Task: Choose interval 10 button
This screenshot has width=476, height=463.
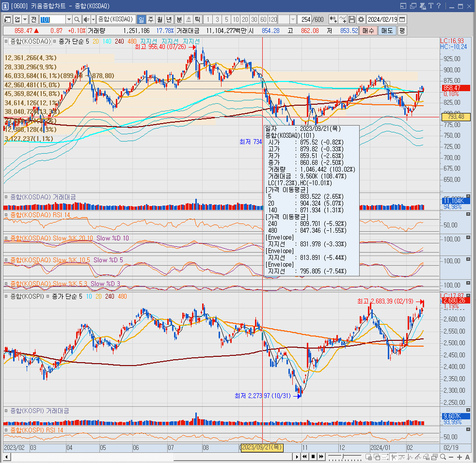Action: [236, 20]
